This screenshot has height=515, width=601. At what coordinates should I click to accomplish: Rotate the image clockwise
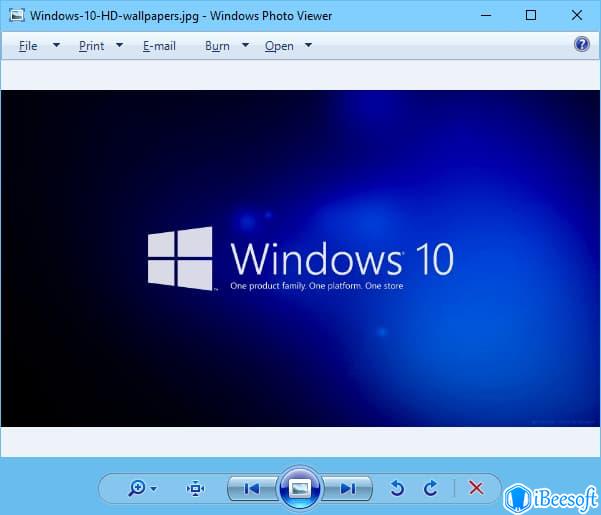coord(431,488)
